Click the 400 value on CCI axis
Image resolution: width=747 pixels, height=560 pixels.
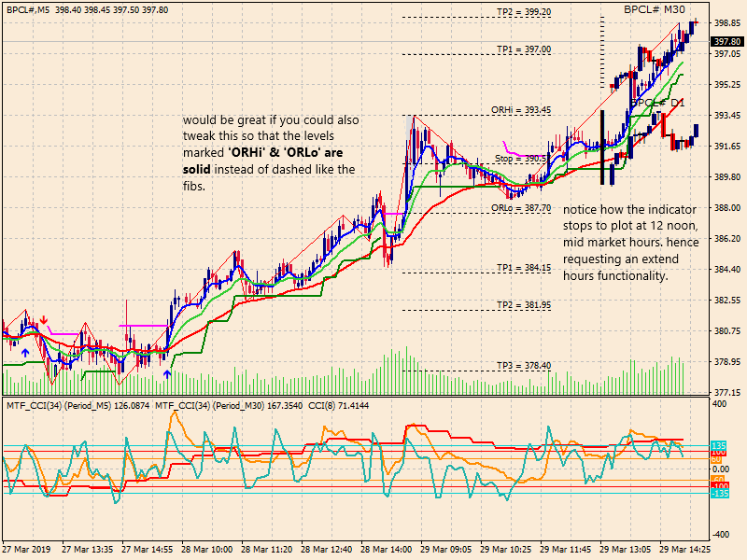coord(719,404)
